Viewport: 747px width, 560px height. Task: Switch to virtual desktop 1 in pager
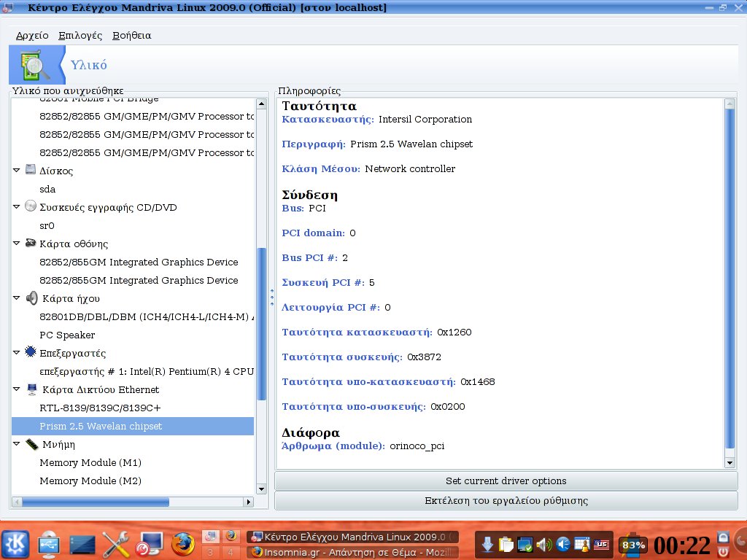210,536
